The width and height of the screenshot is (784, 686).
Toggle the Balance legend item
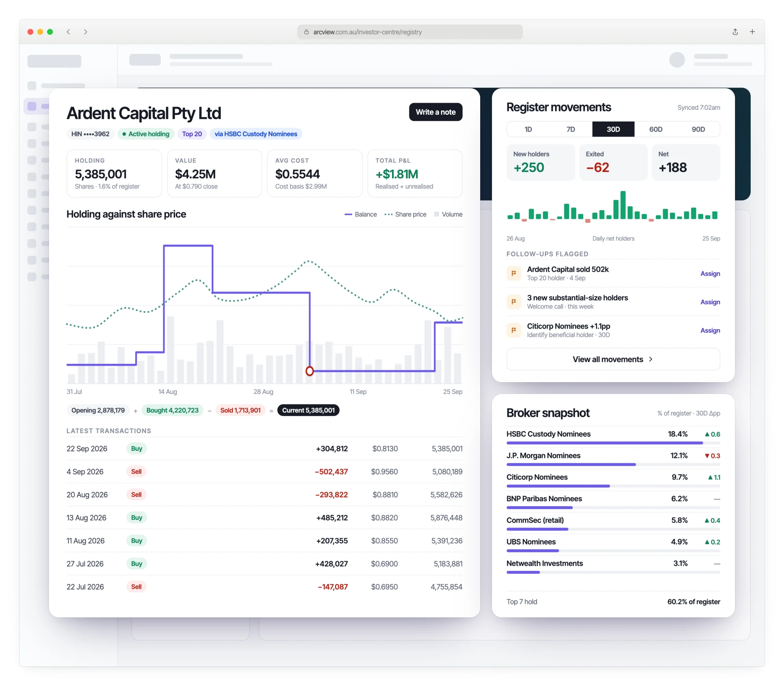click(x=360, y=214)
